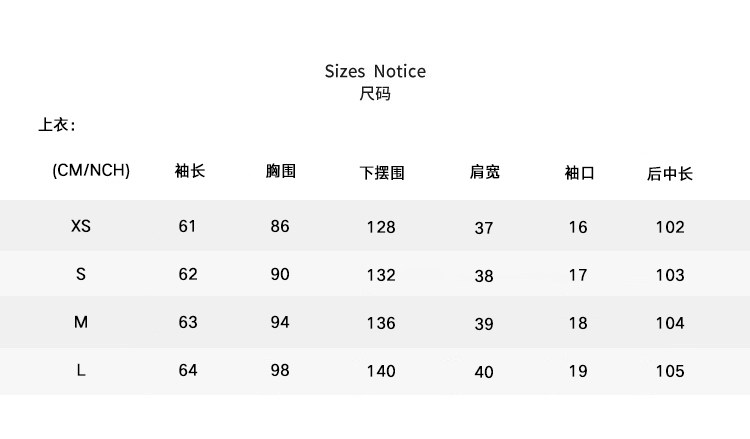Select the S size row label
The image size is (750, 439).
click(x=81, y=274)
